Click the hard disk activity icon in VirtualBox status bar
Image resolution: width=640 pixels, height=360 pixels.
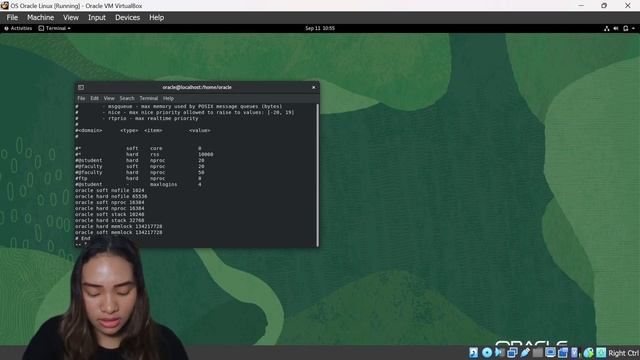(x=473, y=353)
